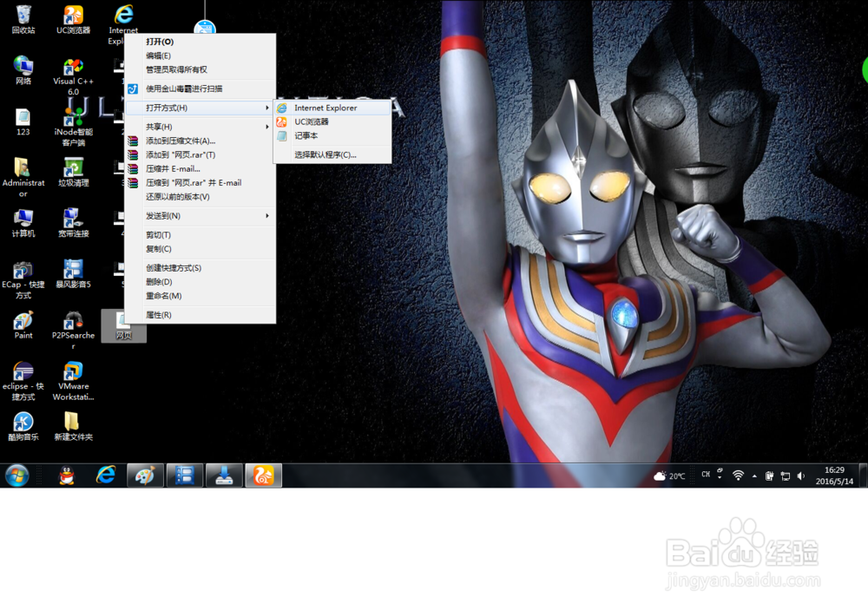Open Internet Explorer from the taskbar
868x610 pixels.
click(x=106, y=476)
